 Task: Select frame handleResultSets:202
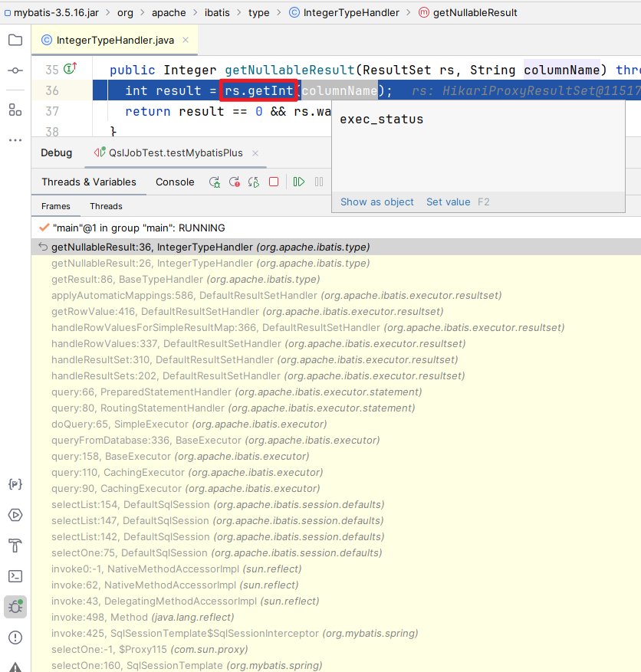click(336, 376)
